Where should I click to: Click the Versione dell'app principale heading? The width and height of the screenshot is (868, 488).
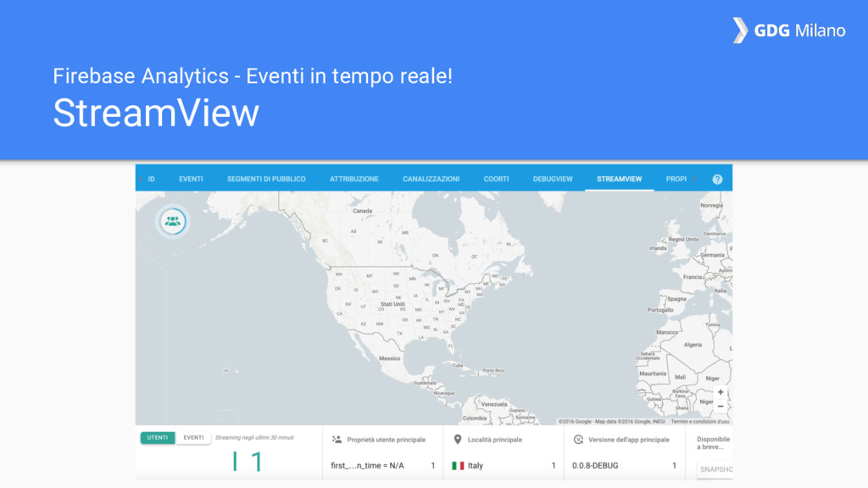click(629, 440)
